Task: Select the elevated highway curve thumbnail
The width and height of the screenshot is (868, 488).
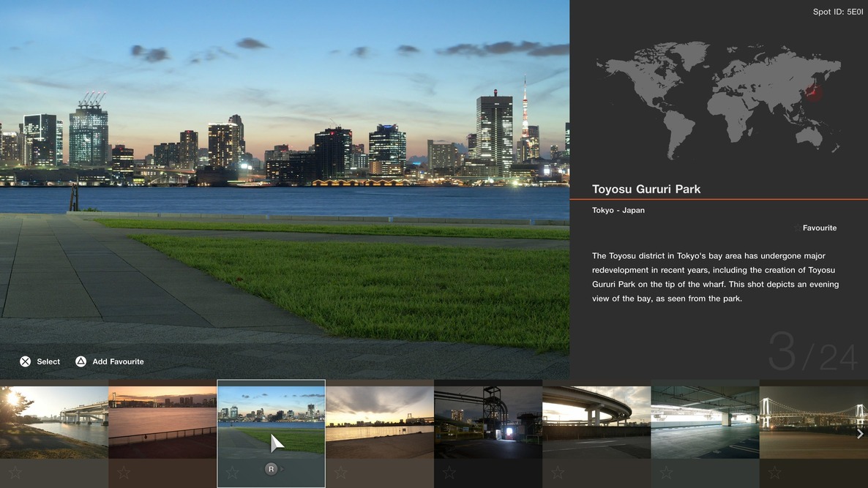Action: 596,421
